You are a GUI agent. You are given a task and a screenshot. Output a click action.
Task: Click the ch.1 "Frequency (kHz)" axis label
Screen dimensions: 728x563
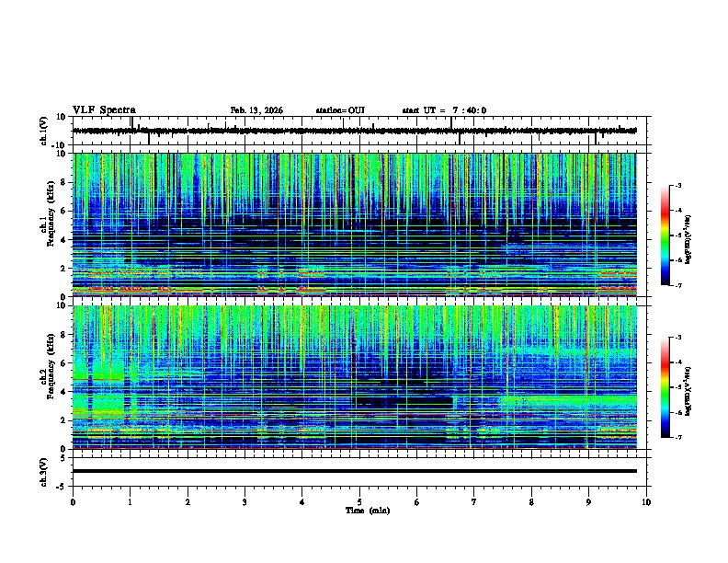point(51,213)
